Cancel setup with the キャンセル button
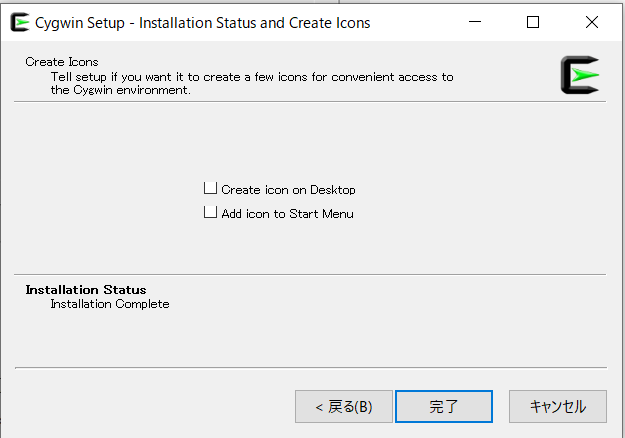Image resolution: width=625 pixels, height=438 pixels. [557, 406]
